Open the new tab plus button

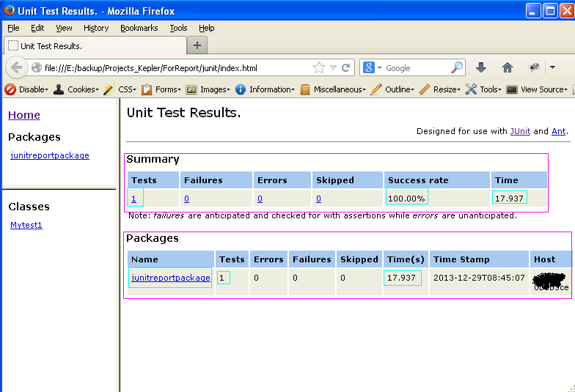pos(197,45)
